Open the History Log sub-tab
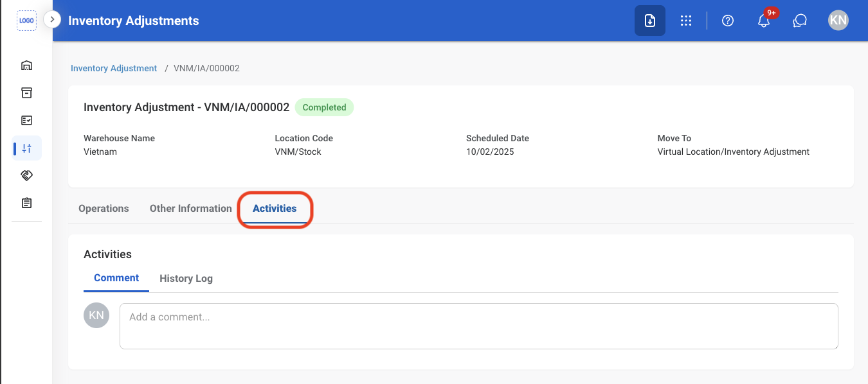 click(186, 279)
